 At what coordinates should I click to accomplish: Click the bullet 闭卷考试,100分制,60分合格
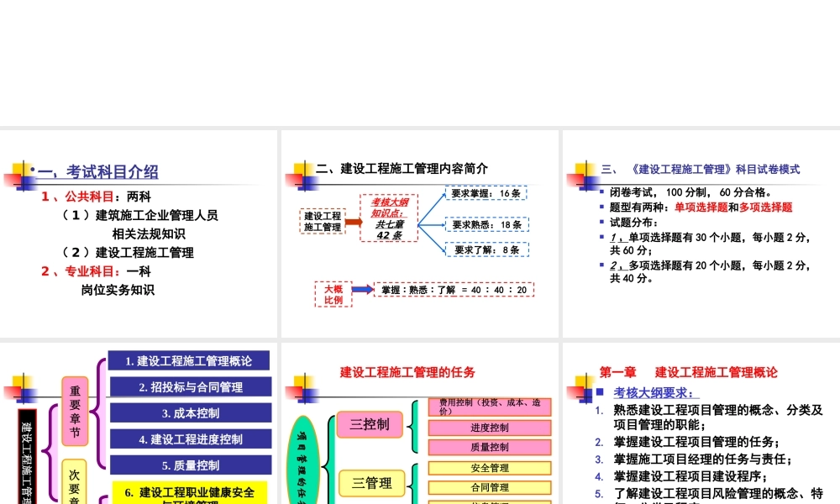[690, 192]
